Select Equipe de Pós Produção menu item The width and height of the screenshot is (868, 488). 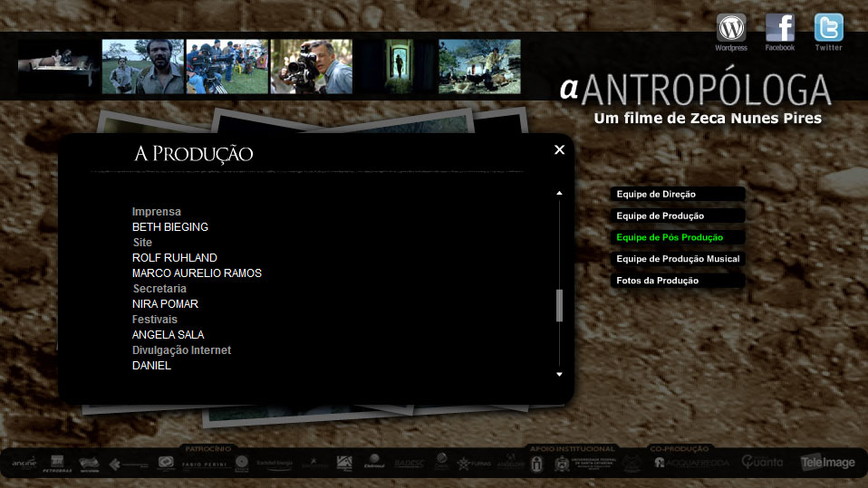click(x=678, y=237)
